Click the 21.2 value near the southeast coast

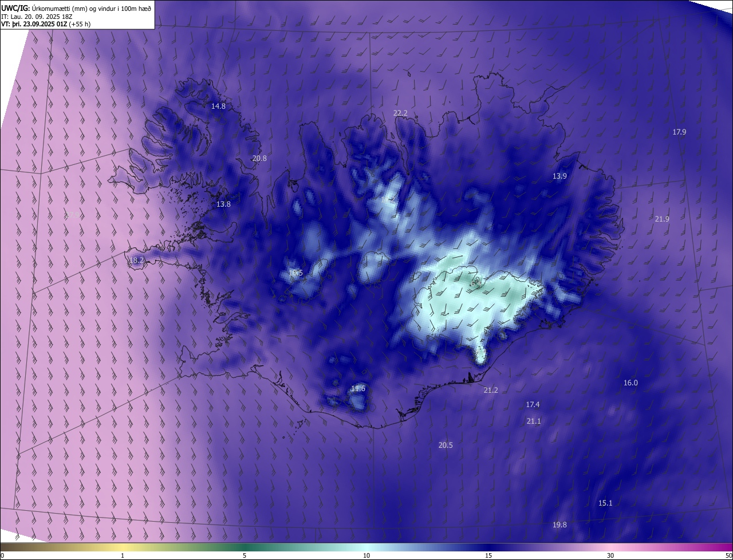[491, 390]
